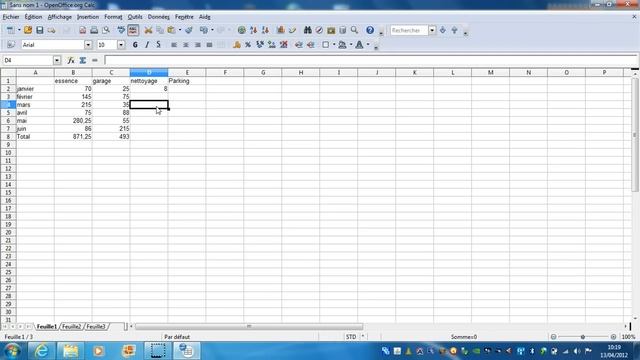640x360 pixels.
Task: Open the borders dropdown arrow
Action: coord(334,45)
